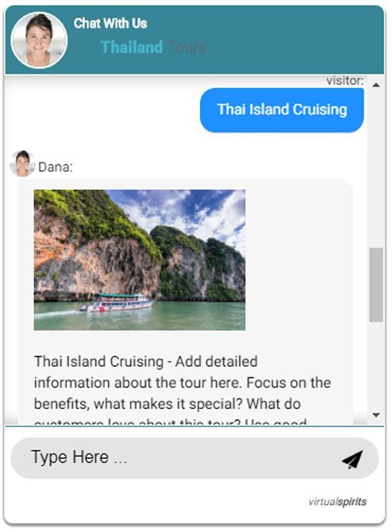Image resolution: width=392 pixels, height=532 pixels.
Task: Open the island cruise boat photo
Action: tap(140, 260)
